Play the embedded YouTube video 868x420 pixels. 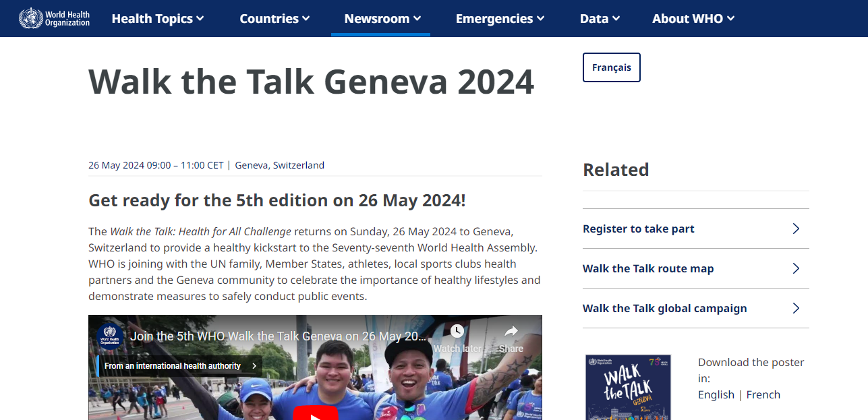pyautogui.click(x=315, y=413)
